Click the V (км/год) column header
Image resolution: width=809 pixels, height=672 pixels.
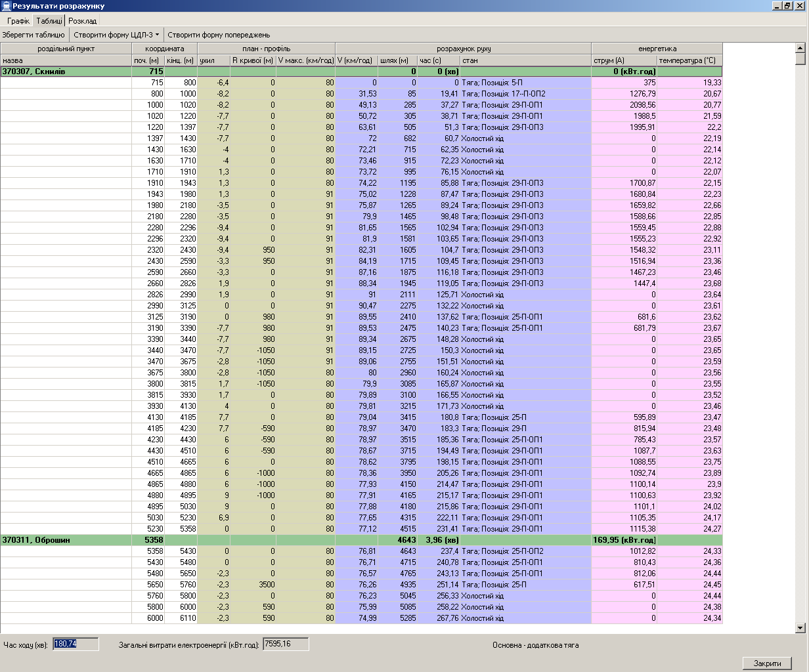tap(356, 60)
